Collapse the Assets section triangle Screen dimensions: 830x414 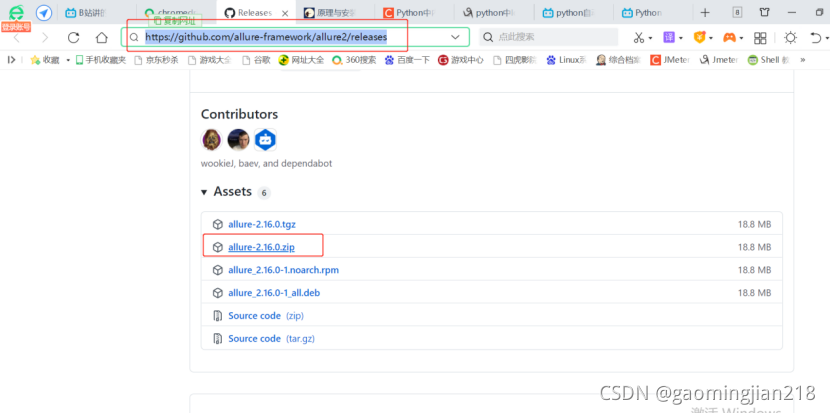click(x=204, y=193)
